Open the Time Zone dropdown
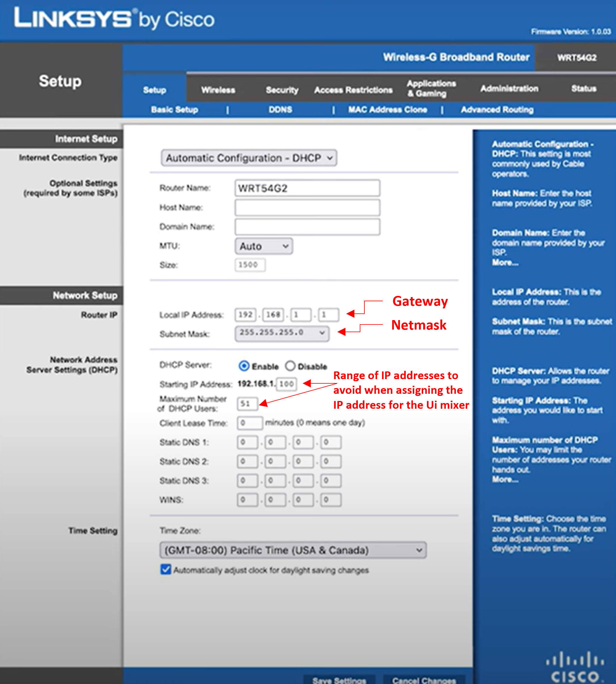Screen dimensions: 616x684 pyautogui.click(x=293, y=550)
